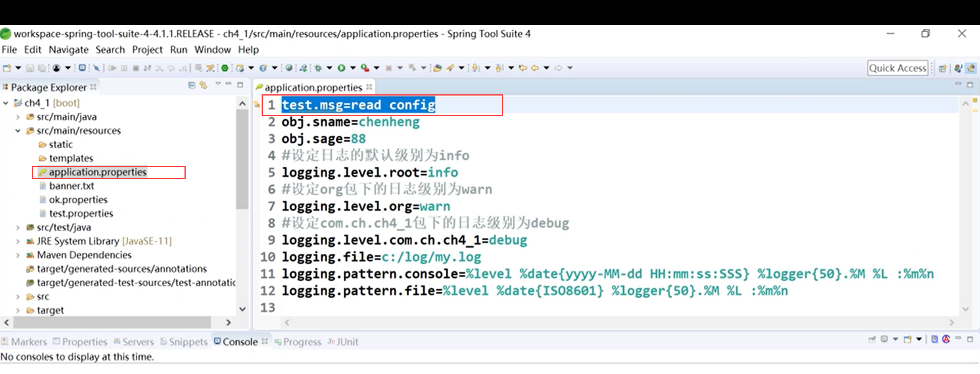This screenshot has width=980, height=374.
Task: Open dropdown next to New file icon
Action: point(18,68)
